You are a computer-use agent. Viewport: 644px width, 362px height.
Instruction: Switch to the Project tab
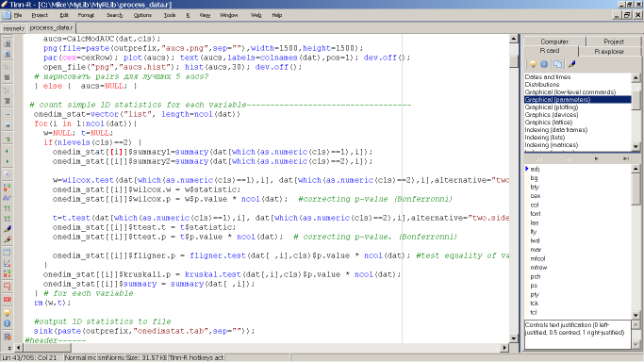coord(614,41)
